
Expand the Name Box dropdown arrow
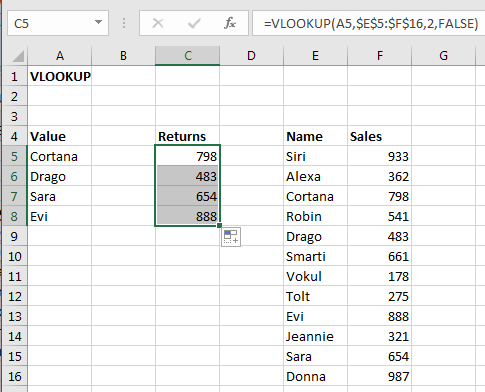98,23
